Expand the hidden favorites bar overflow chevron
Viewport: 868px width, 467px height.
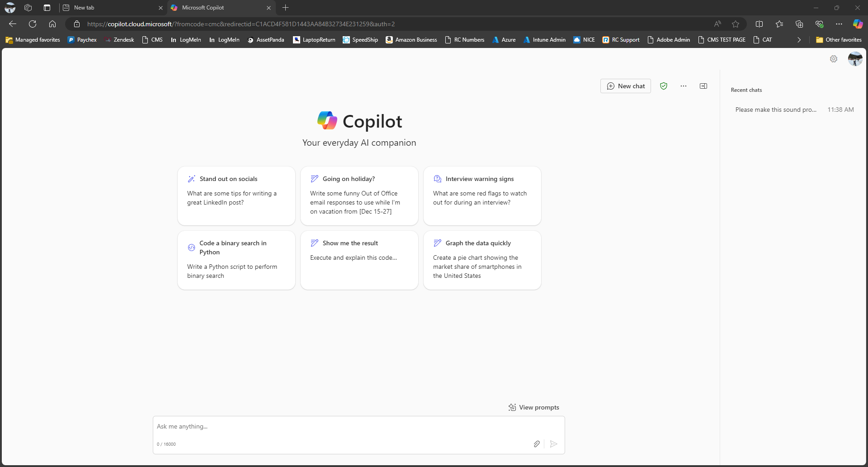[799, 40]
